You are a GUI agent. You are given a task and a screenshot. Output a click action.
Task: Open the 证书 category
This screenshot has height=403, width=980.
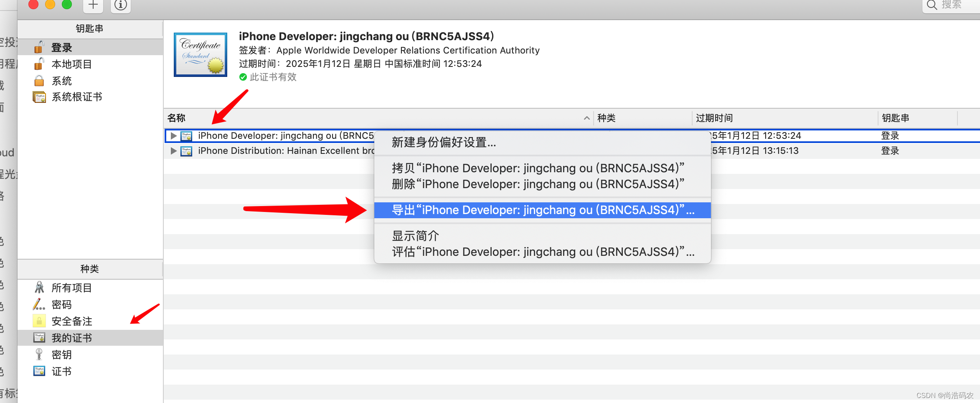tap(61, 371)
